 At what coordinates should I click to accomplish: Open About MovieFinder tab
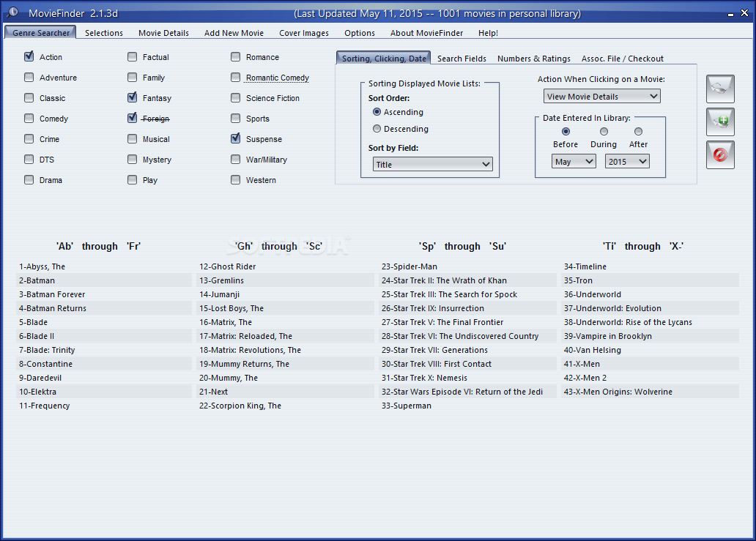click(426, 33)
